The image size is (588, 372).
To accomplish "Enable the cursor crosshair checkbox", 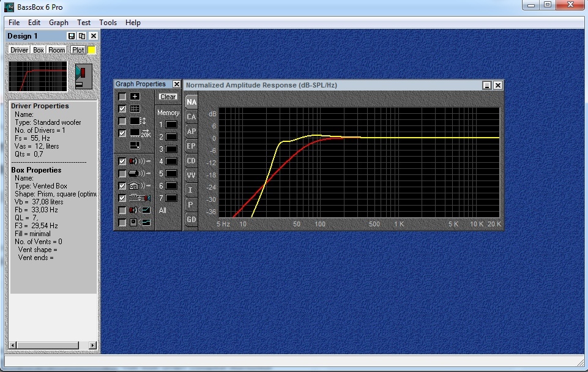I will pyautogui.click(x=122, y=97).
